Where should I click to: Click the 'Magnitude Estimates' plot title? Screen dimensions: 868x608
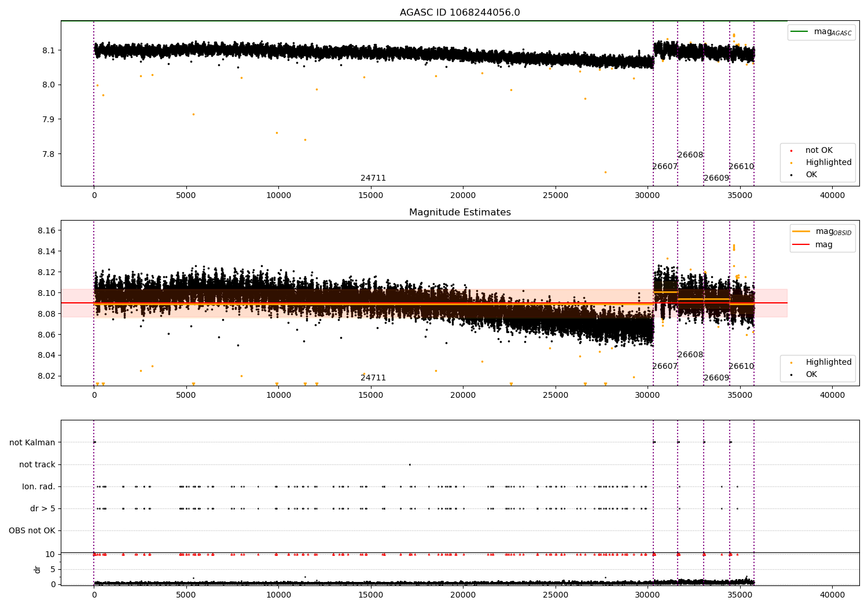459,213
